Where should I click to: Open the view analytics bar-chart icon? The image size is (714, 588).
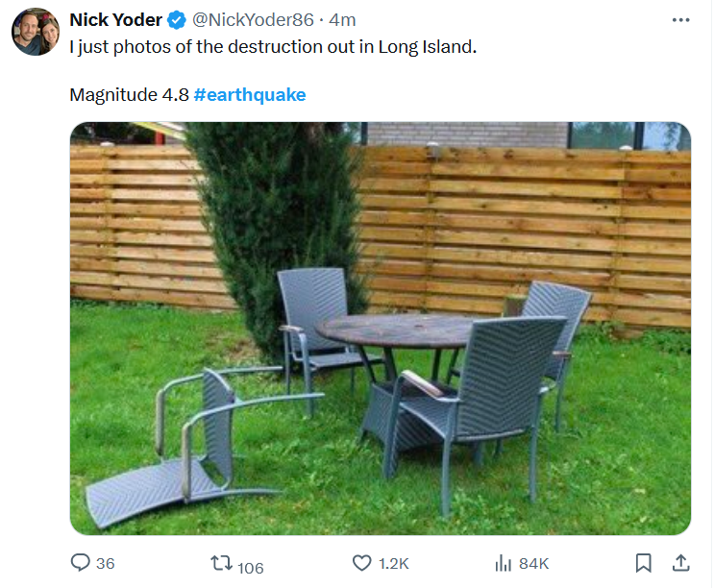point(502,563)
